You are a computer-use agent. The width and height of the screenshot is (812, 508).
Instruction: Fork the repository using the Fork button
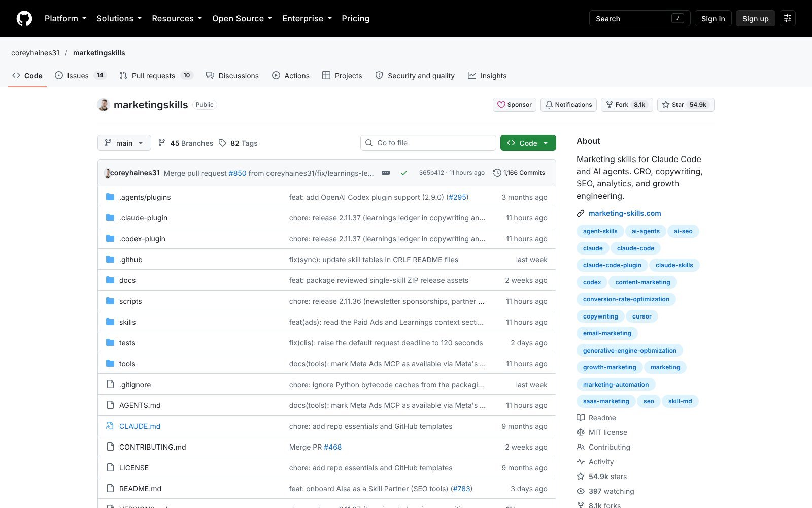pyautogui.click(x=627, y=105)
